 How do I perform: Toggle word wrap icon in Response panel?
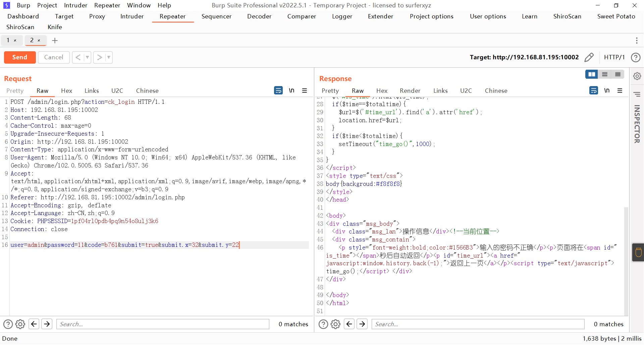594,90
